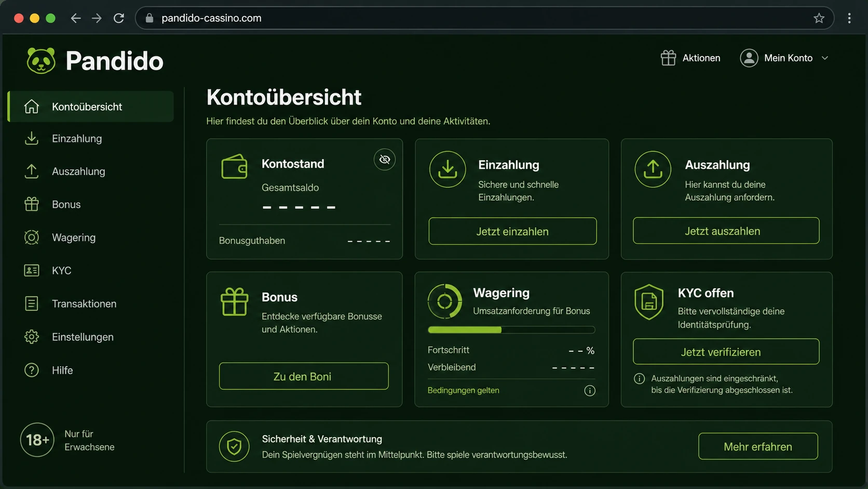Click the shield document icon in KYC card

(649, 302)
